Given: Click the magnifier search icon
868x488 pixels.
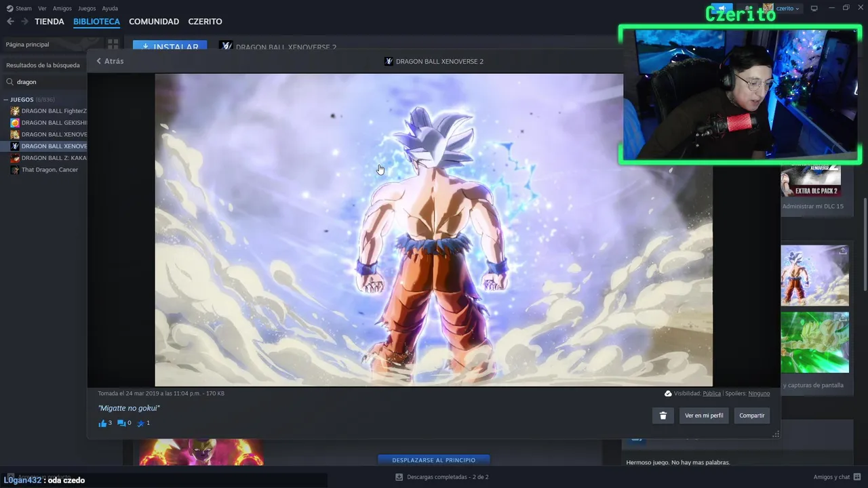Looking at the screenshot, I should pyautogui.click(x=9, y=81).
